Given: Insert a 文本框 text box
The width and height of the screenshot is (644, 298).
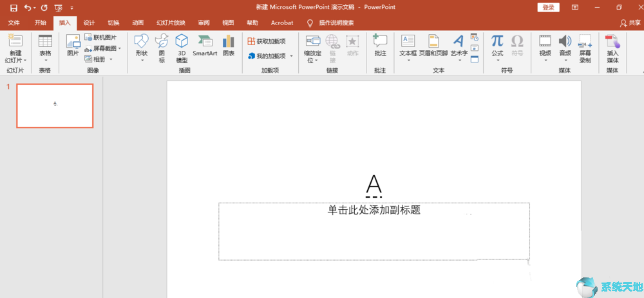Looking at the screenshot, I should pyautogui.click(x=408, y=48).
